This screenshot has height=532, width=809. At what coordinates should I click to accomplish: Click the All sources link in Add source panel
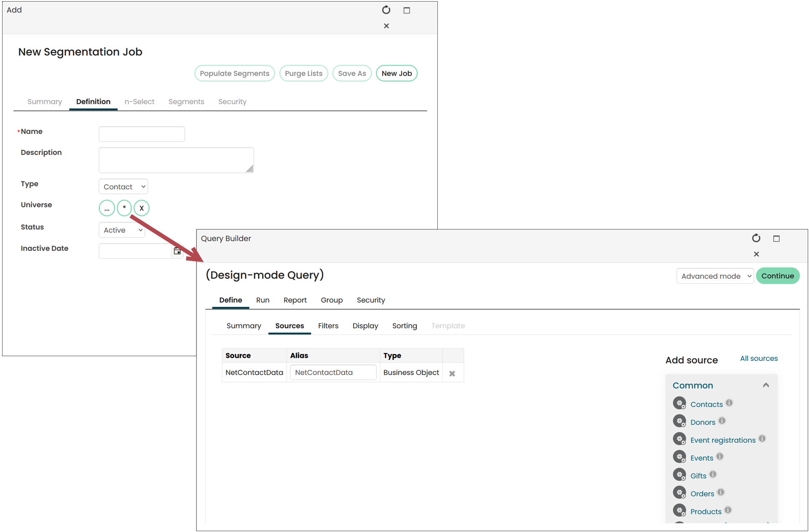[x=758, y=358]
